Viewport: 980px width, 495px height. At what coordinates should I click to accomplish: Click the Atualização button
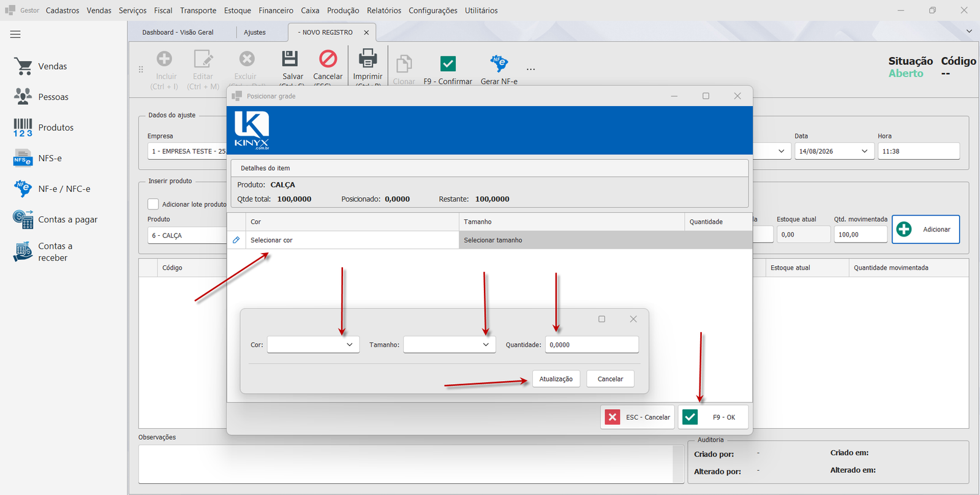pos(556,379)
